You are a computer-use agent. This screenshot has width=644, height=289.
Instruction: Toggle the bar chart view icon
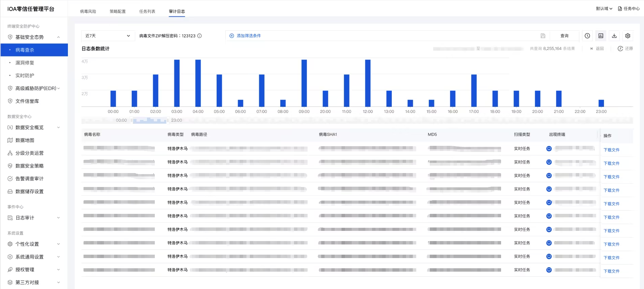pos(601,36)
